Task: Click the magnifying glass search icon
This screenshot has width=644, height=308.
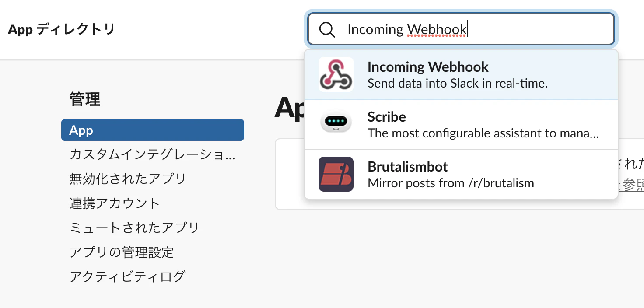Action: pyautogui.click(x=327, y=30)
